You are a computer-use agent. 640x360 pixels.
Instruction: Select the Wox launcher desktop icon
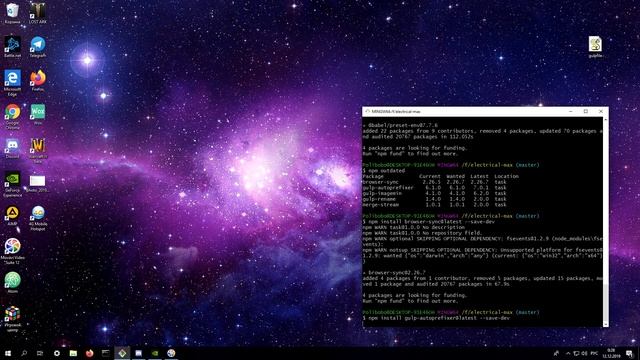click(38, 113)
